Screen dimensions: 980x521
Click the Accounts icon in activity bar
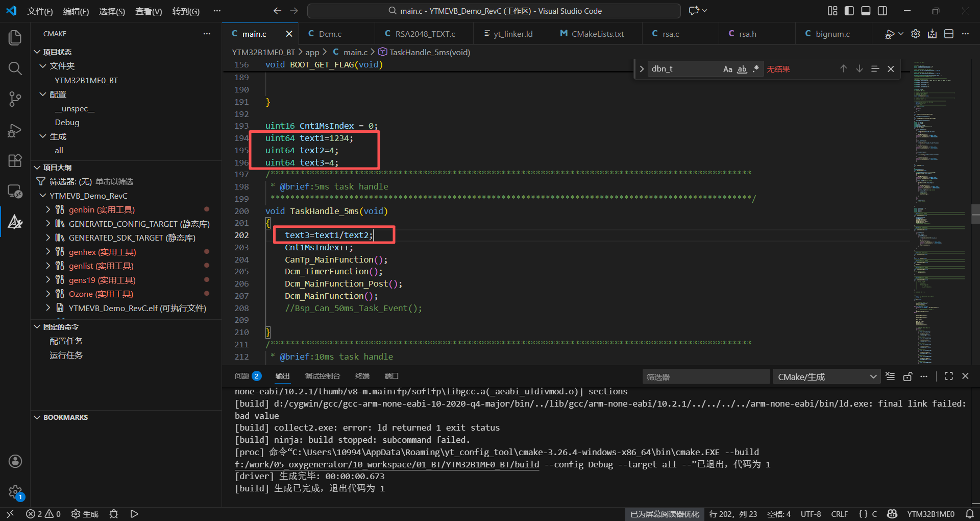[x=15, y=461]
